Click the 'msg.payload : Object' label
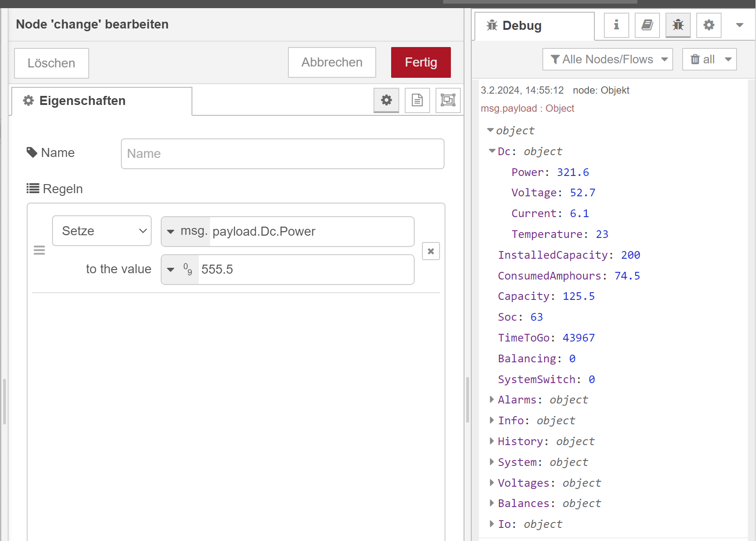Image resolution: width=756 pixels, height=541 pixels. point(527,109)
